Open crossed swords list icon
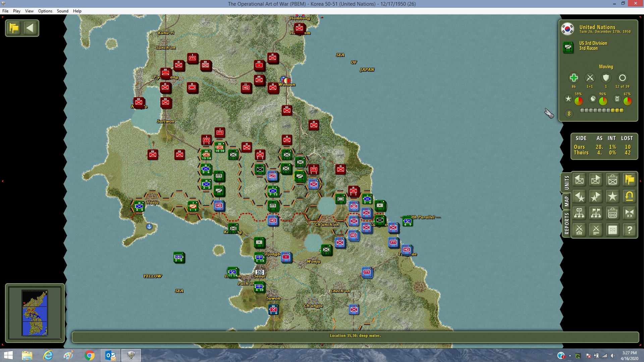Image resolution: width=644 pixels, height=362 pixels. pos(596,230)
